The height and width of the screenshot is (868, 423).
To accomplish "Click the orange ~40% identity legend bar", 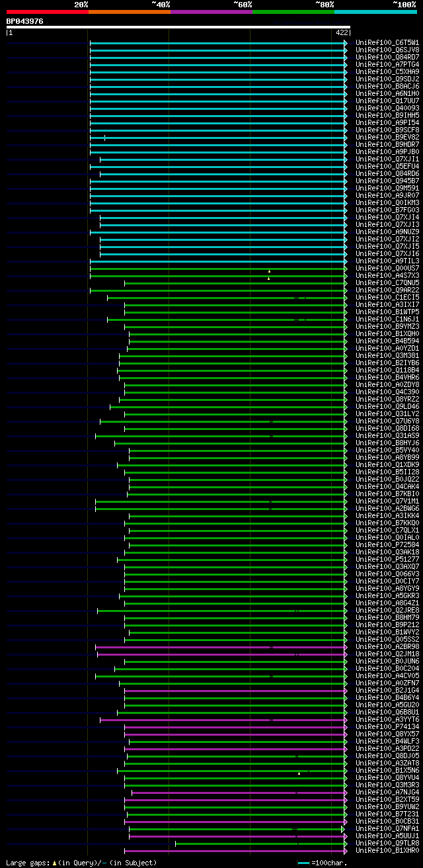I will (130, 12).
